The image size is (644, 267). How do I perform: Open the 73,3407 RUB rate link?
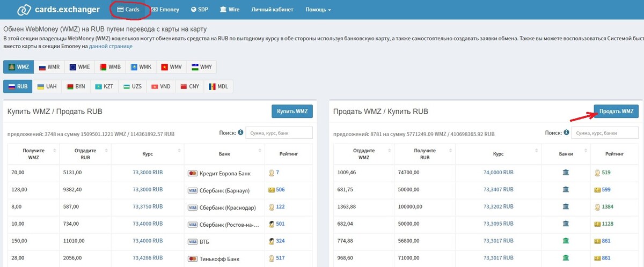pos(499,190)
